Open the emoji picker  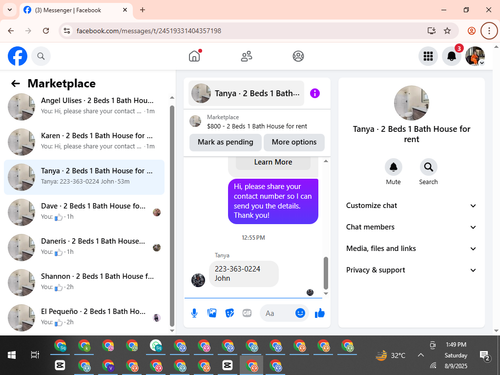pos(300,313)
